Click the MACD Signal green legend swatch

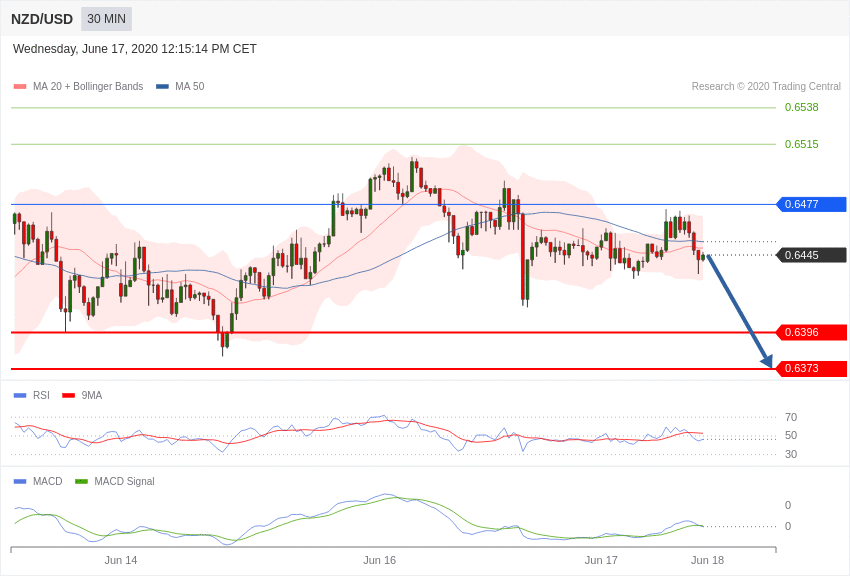point(81,482)
